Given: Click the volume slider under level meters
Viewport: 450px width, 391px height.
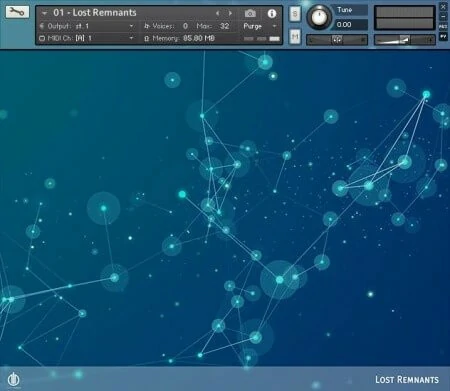Looking at the screenshot, I should (x=405, y=40).
